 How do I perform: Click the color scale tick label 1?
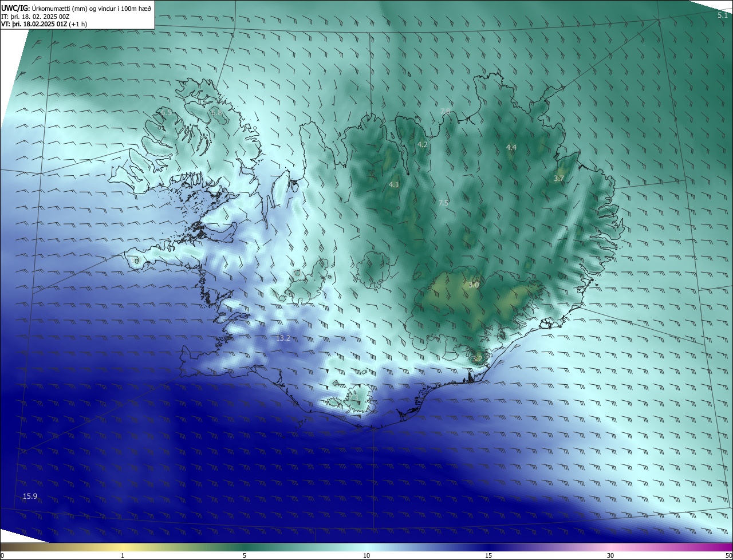[123, 555]
